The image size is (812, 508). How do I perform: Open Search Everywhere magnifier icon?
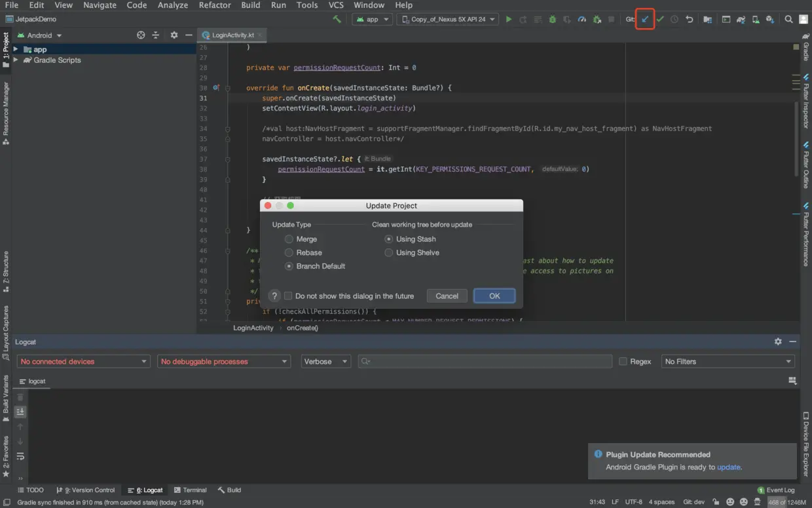click(788, 20)
